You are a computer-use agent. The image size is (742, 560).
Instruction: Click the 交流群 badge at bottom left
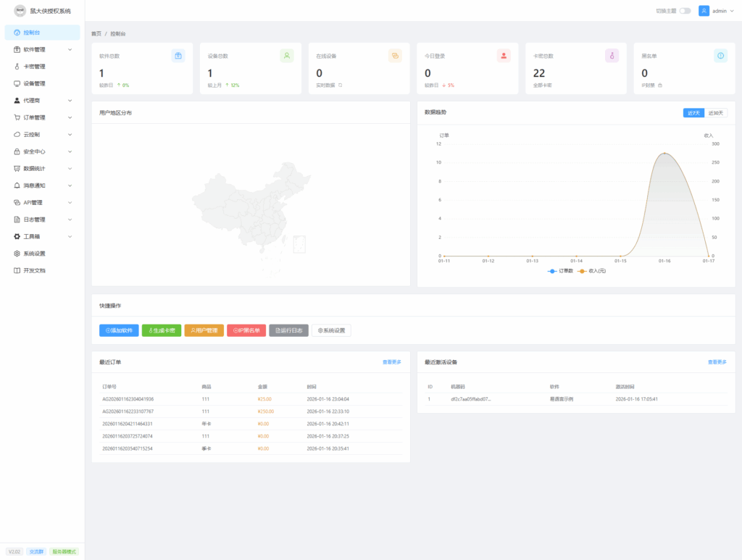point(36,551)
